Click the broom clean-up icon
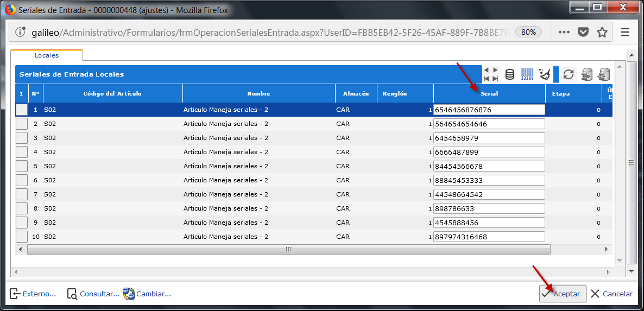The width and height of the screenshot is (644, 311). pyautogui.click(x=544, y=74)
